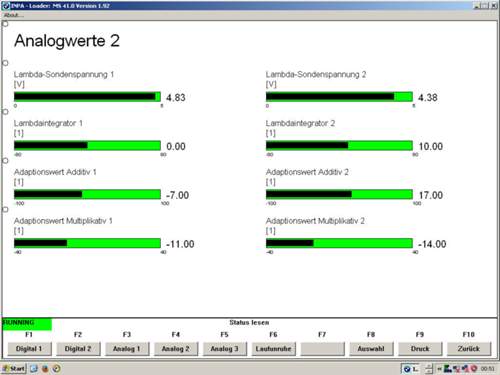Click the INPA title bar icon
This screenshot has height=375, width=500.
pos(6,6)
